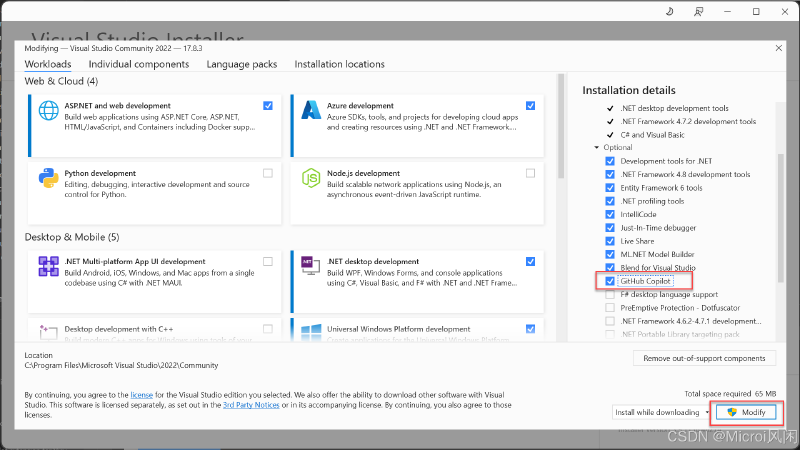
Task: Uncheck .NET Framework 4.8 development tools
Action: tap(610, 174)
